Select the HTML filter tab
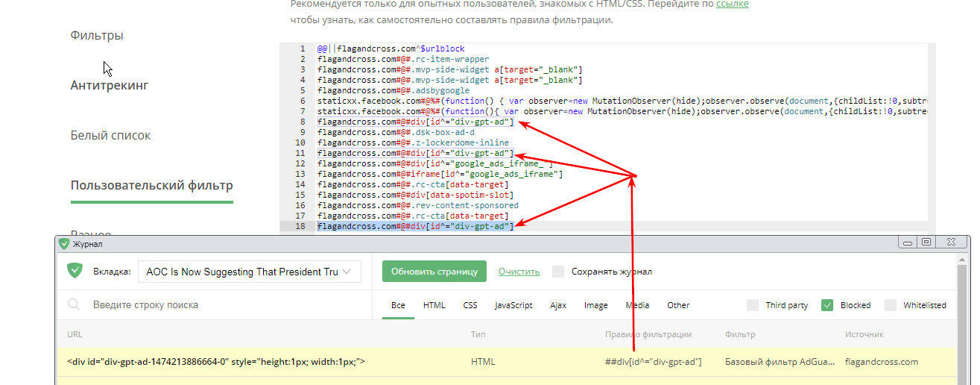 [x=434, y=305]
